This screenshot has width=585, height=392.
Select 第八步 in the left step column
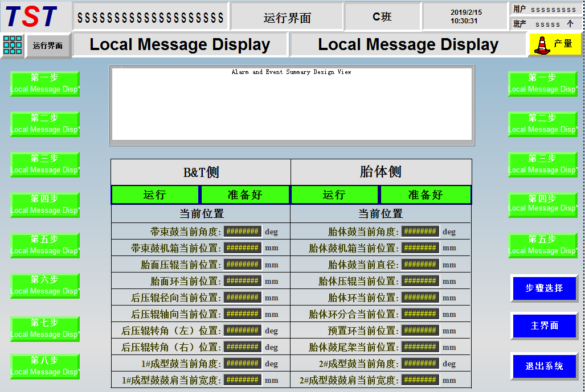pyautogui.click(x=45, y=366)
